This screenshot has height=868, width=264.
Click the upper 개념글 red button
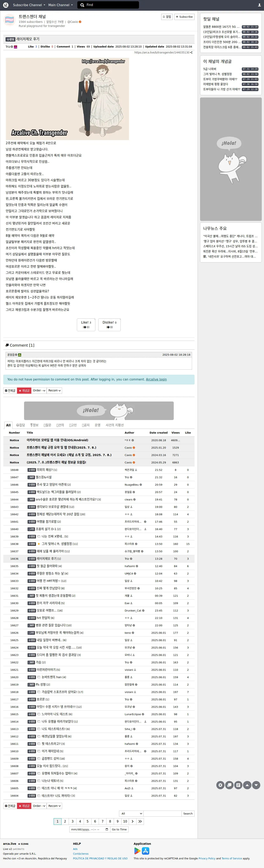(x=24, y=391)
